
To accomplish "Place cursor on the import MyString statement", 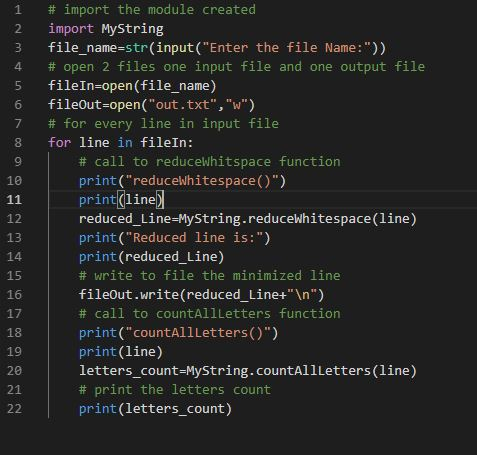I will [106, 29].
